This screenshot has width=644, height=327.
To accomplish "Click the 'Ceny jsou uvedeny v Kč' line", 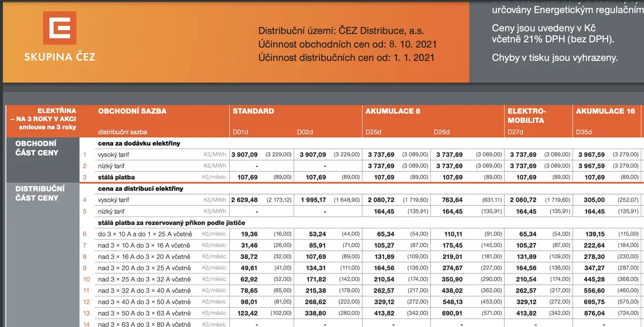I will pos(544,28).
